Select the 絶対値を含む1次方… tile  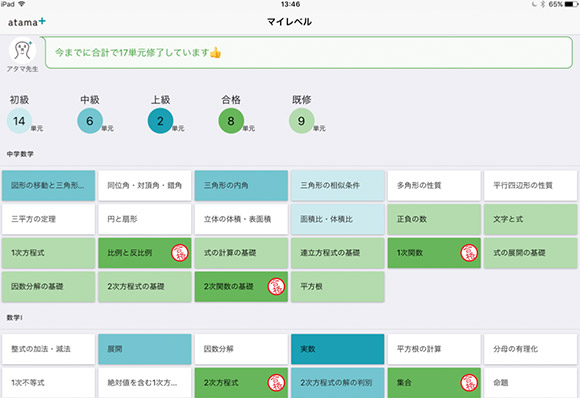click(x=145, y=382)
